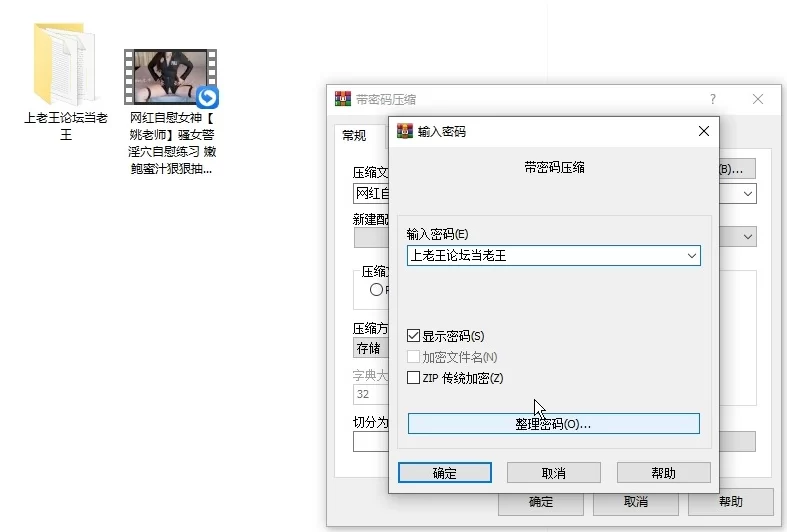The image size is (787, 532).
Task: Switch to the 常规 tab
Action: coord(354,136)
